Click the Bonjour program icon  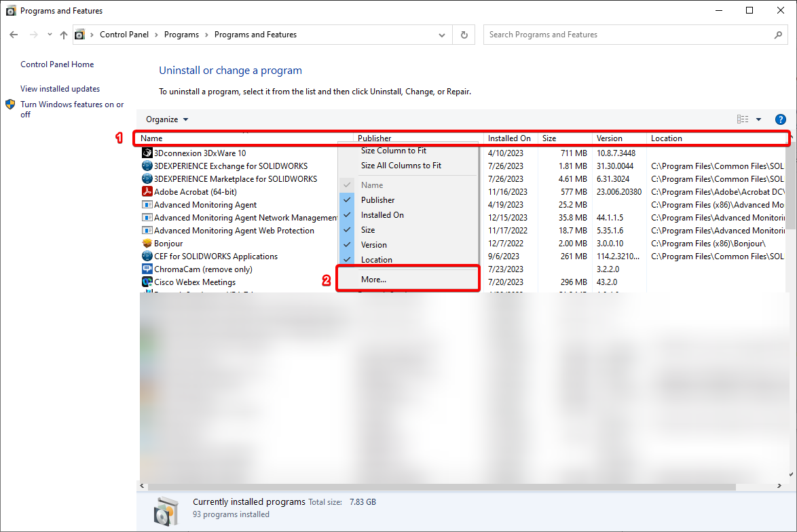point(147,244)
